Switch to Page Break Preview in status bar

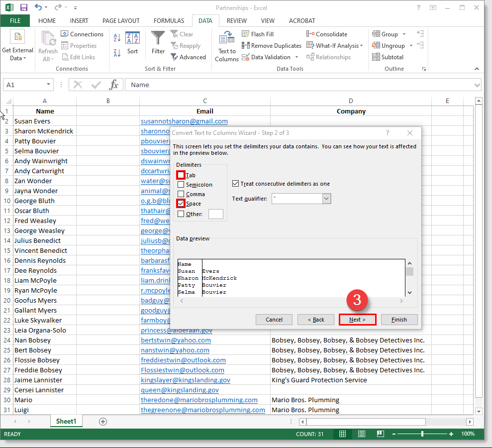click(380, 434)
